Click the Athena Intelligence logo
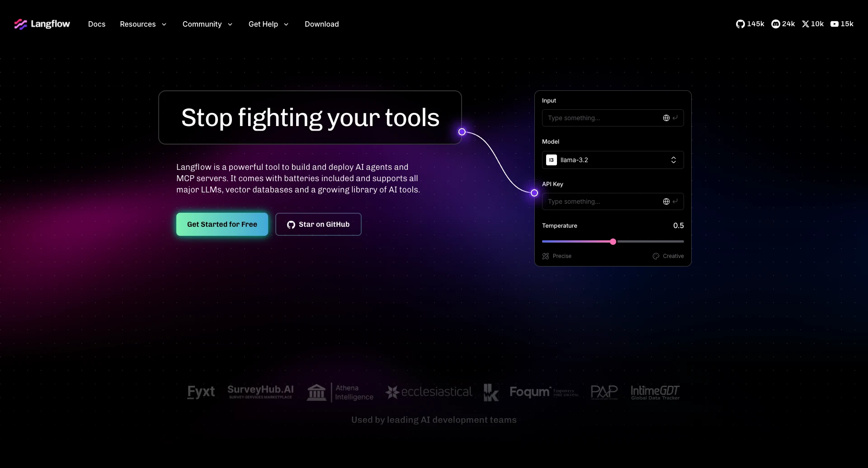This screenshot has height=468, width=868. pos(340,392)
